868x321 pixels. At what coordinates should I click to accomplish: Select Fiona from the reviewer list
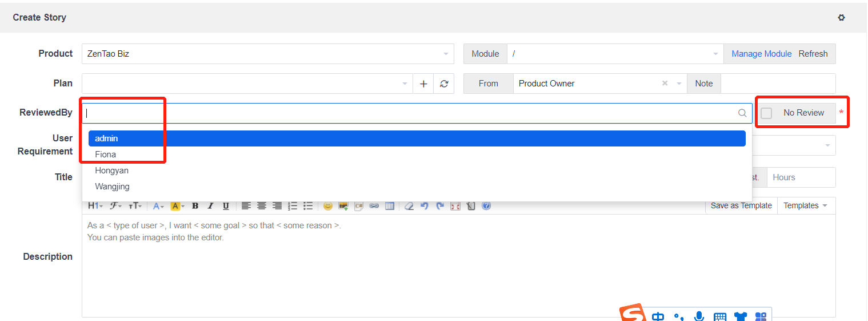[x=106, y=154]
